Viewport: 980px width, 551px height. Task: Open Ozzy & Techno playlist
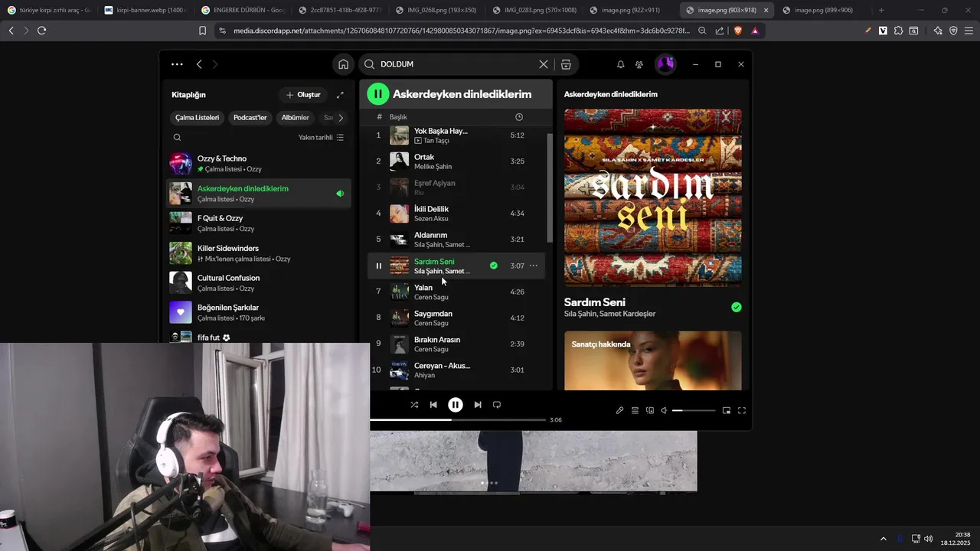tap(259, 164)
